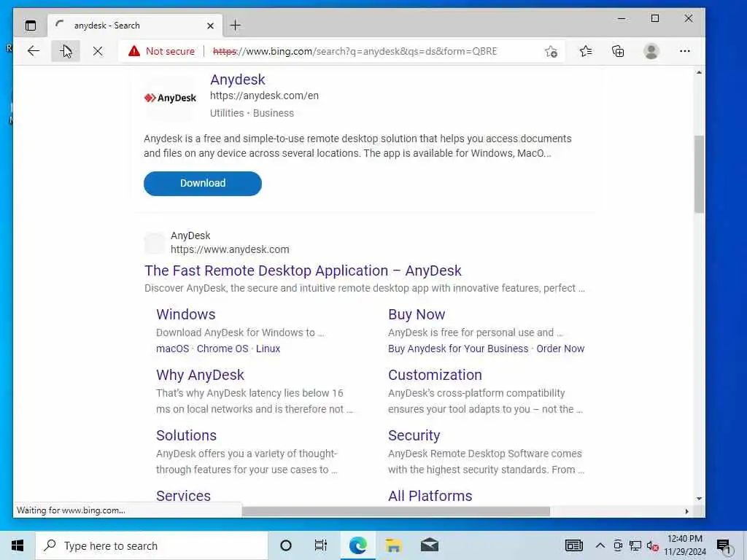Click the horizontal scrollbar thumb
Image resolution: width=747 pixels, height=560 pixels.
click(x=396, y=511)
